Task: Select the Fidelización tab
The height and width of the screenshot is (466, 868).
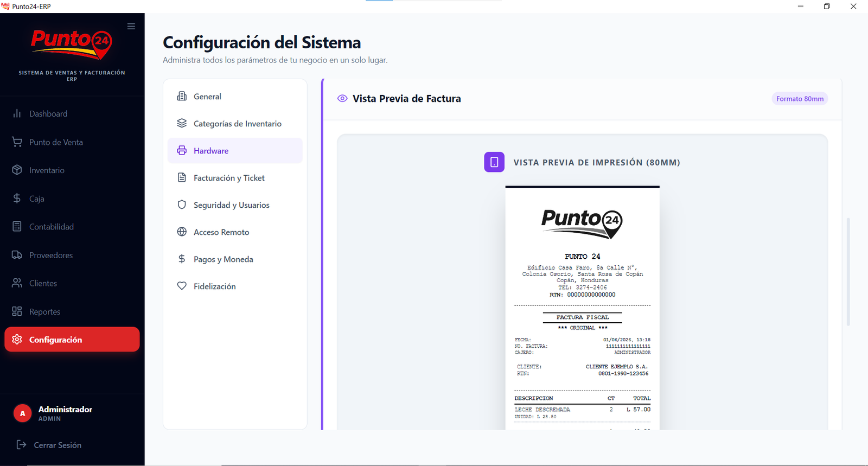Action: pos(235,286)
